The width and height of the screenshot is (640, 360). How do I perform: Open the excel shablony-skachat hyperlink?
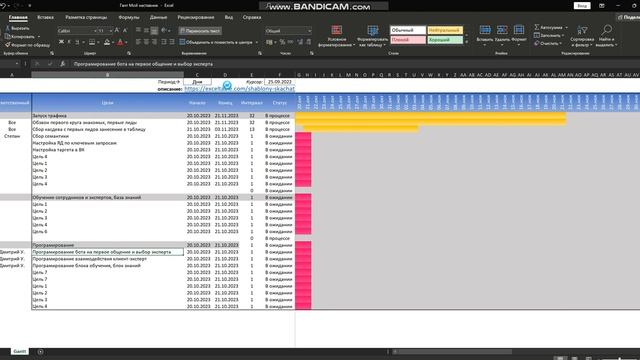pos(240,89)
